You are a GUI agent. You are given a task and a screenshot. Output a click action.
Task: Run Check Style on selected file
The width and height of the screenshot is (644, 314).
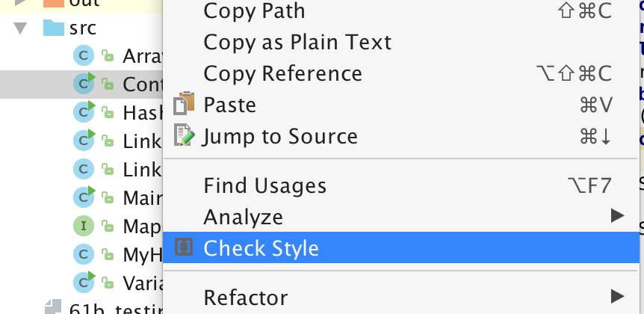click(x=261, y=248)
